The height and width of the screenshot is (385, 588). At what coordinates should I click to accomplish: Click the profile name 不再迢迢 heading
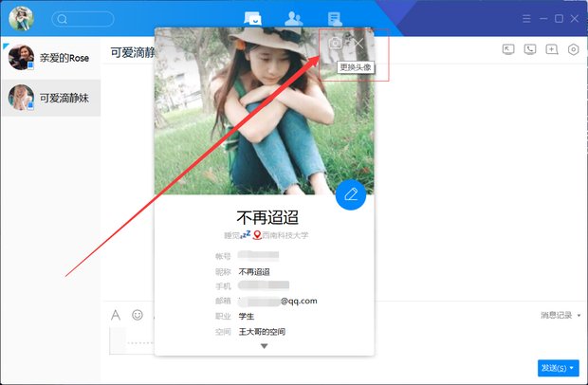[267, 217]
